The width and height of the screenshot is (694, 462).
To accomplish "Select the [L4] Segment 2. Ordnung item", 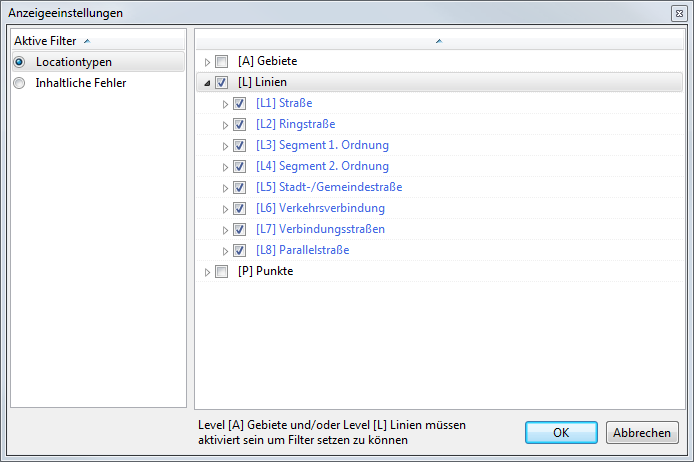I will [x=322, y=167].
